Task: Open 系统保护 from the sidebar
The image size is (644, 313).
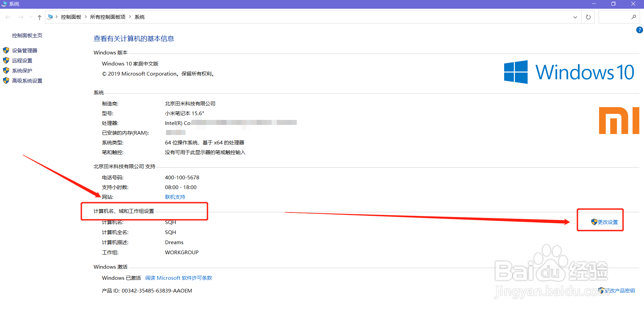Action: click(21, 71)
